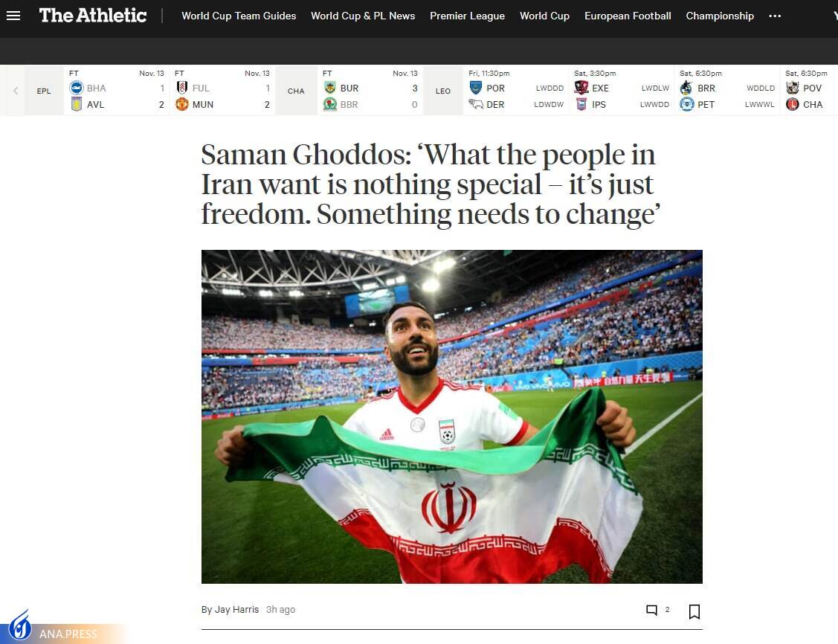838x644 pixels.
Task: Open the three-dots more navigation menu
Action: pyautogui.click(x=775, y=16)
